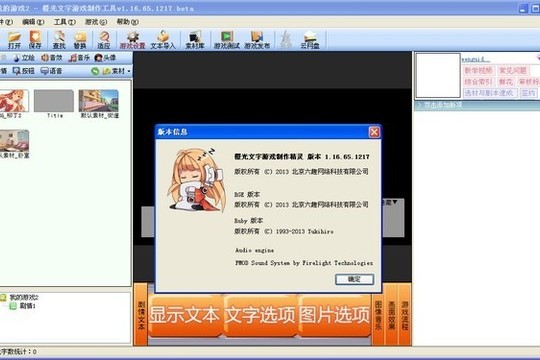Switch to the 游戏流程 vertical tab

pyautogui.click(x=405, y=315)
